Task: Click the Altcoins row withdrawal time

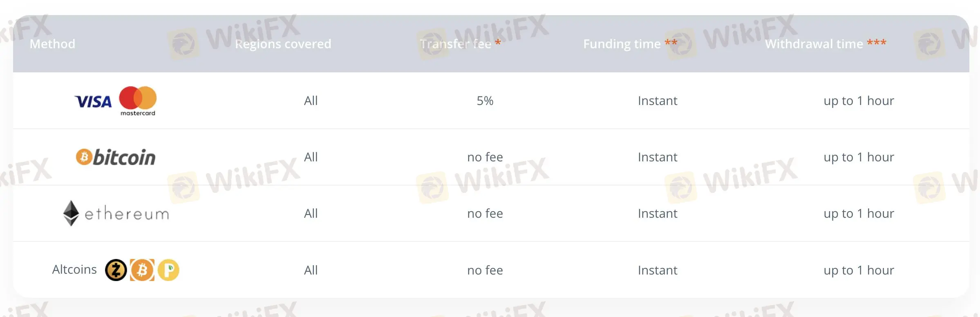Action: click(859, 270)
